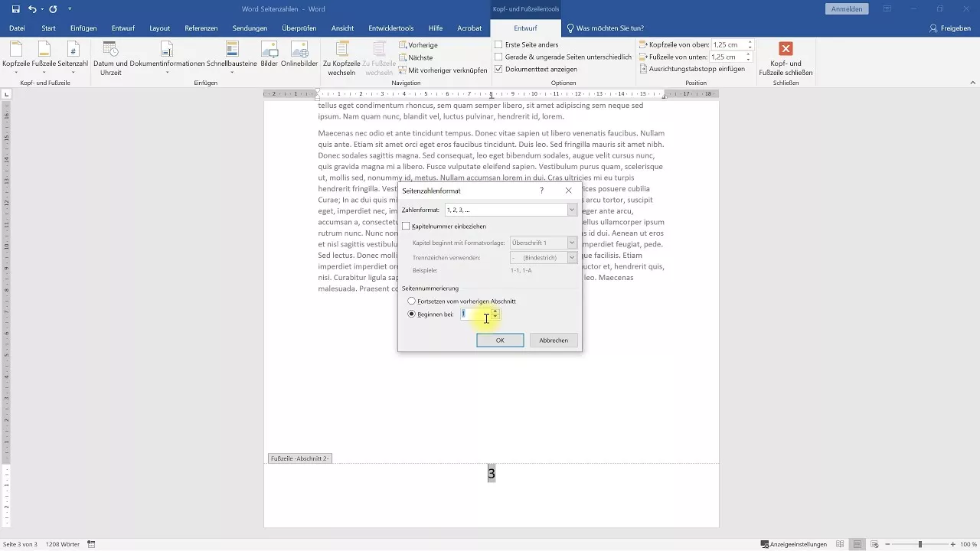Enable the Erste Seite anders checkbox
The width and height of the screenshot is (980, 551).
point(499,46)
